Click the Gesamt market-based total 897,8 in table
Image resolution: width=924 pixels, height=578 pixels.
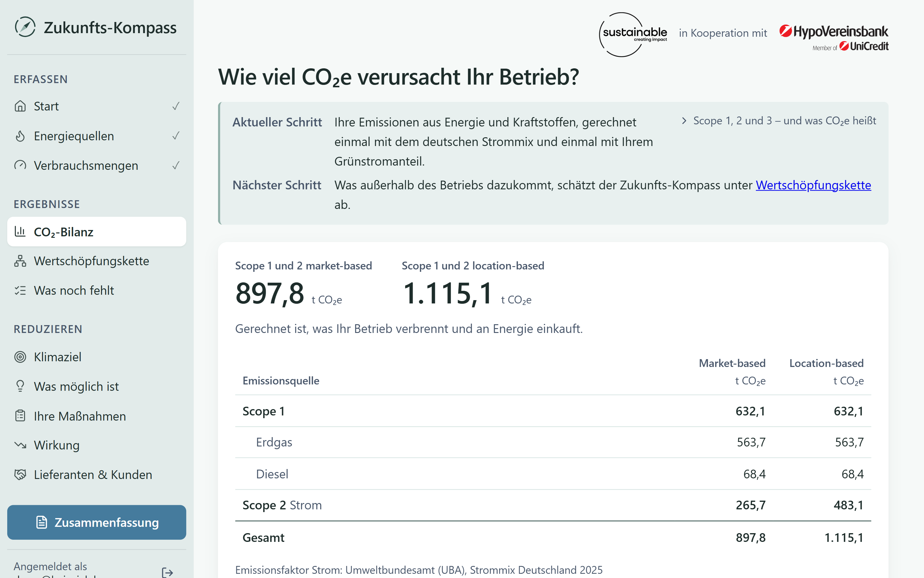point(751,537)
